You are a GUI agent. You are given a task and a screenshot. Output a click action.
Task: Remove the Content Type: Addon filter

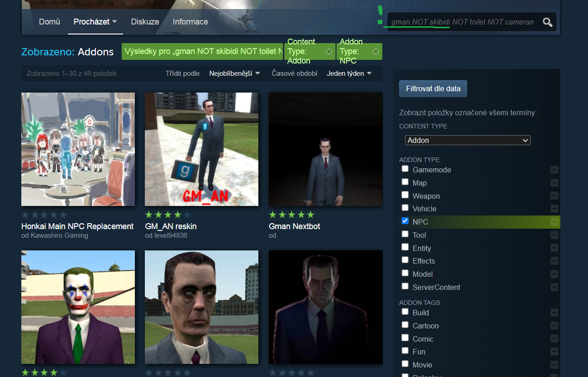tap(329, 52)
